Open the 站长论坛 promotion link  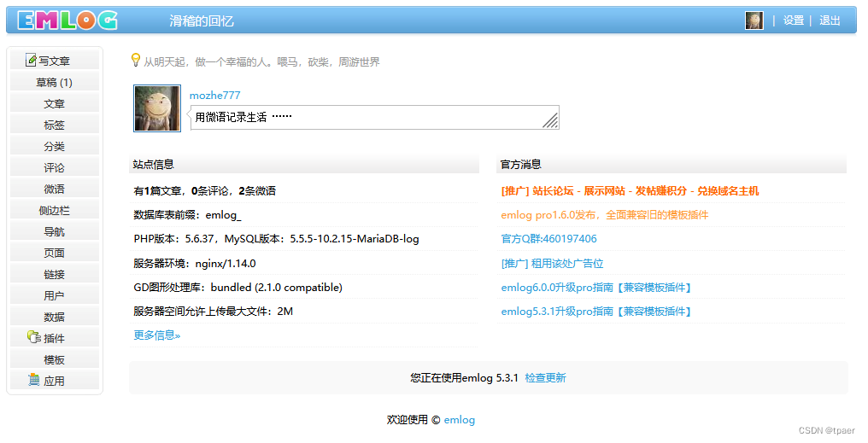(x=630, y=191)
